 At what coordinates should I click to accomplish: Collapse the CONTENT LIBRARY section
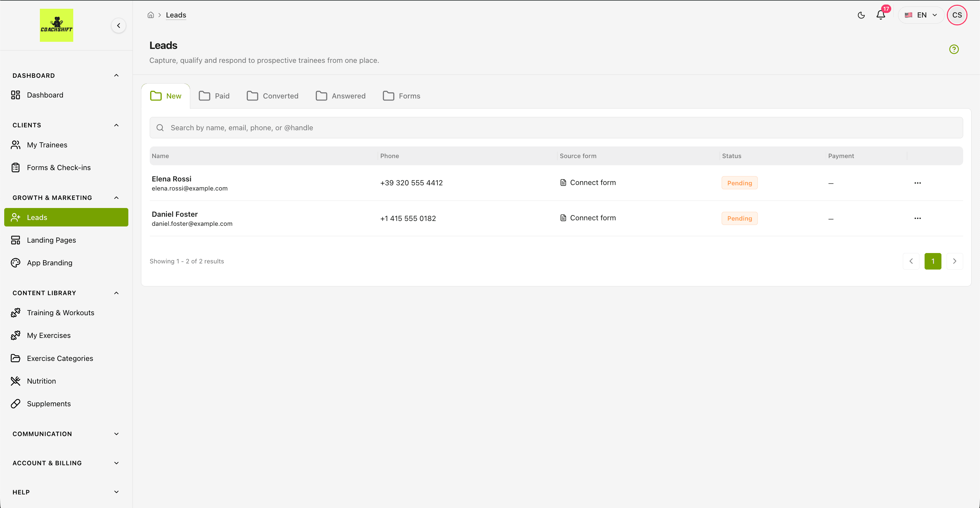click(116, 293)
